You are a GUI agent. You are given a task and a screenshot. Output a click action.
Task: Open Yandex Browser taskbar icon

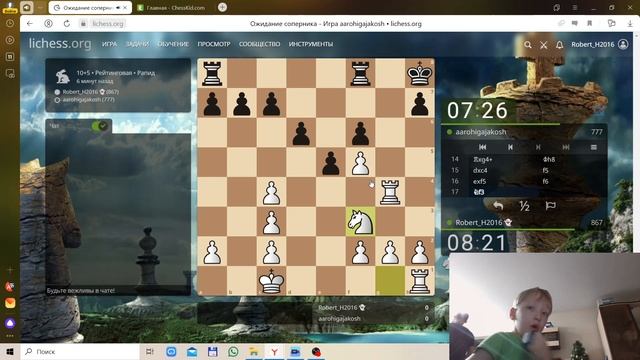274,352
